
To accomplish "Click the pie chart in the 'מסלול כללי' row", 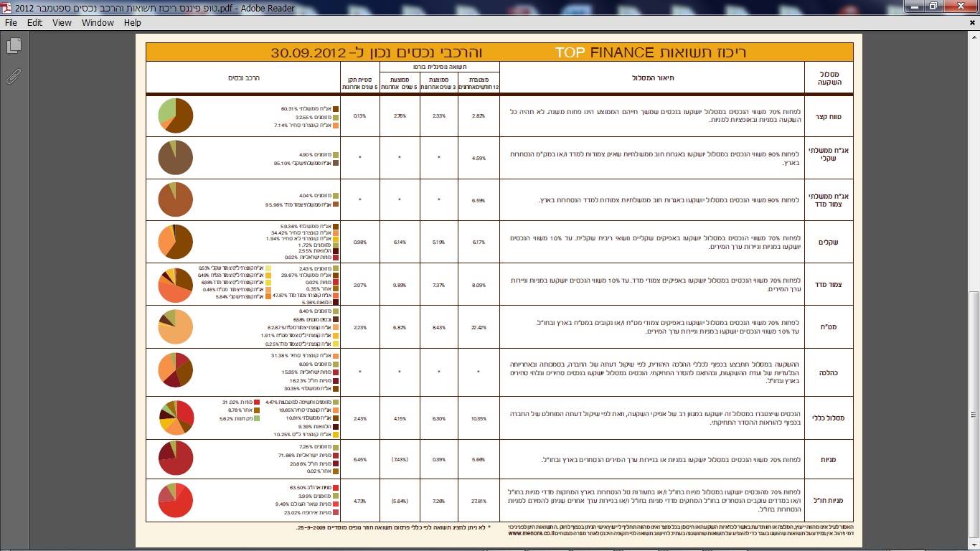I will tap(175, 418).
